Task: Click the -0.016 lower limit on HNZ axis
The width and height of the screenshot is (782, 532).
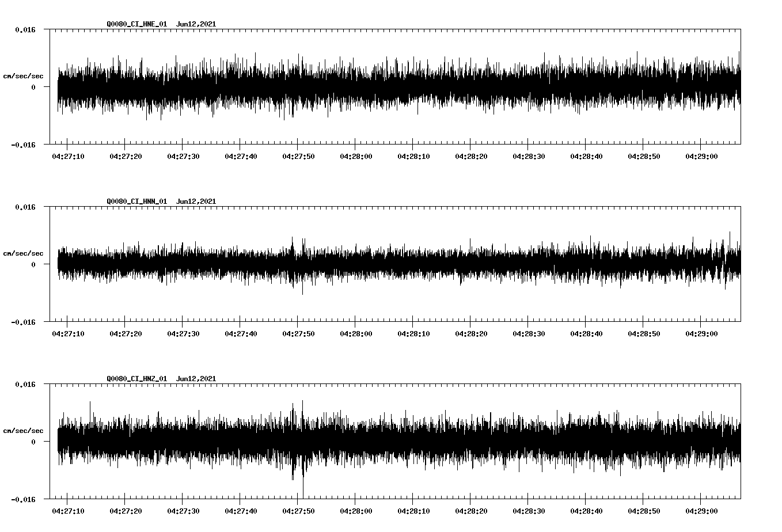Action: point(23,499)
